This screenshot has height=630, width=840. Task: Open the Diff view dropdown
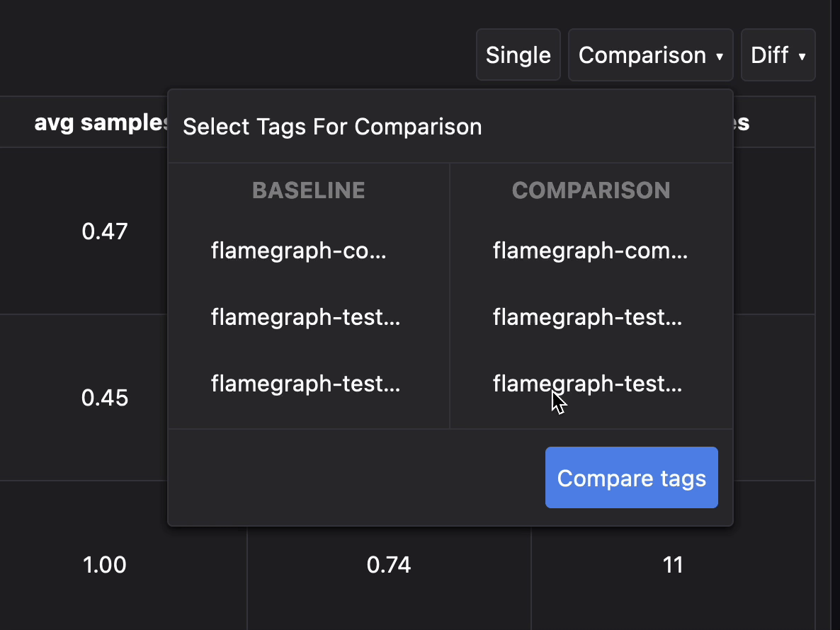point(778,55)
